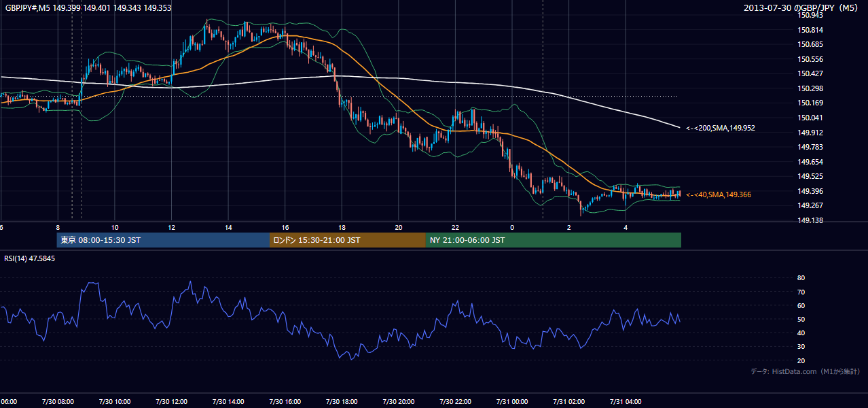868x408 pixels.
Task: Click the 7/30 22:00 time axis label
Action: click(x=455, y=401)
